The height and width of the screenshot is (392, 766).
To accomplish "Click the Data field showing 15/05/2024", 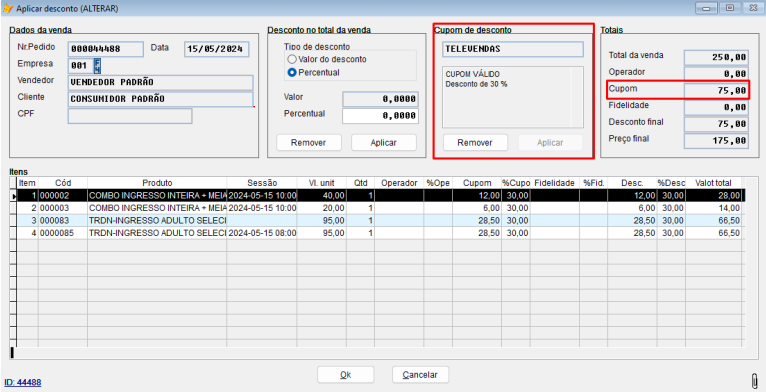I will (216, 49).
